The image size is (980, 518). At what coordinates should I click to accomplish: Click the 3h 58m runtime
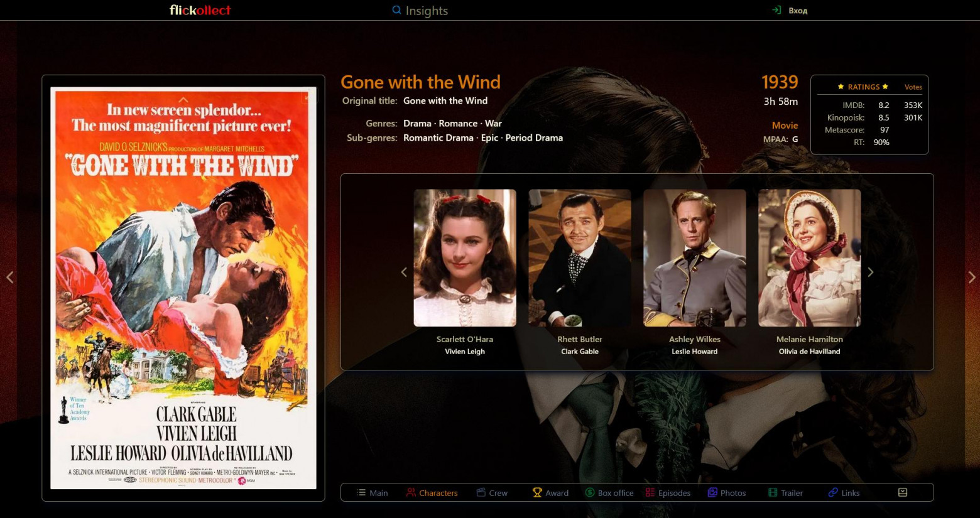781,101
